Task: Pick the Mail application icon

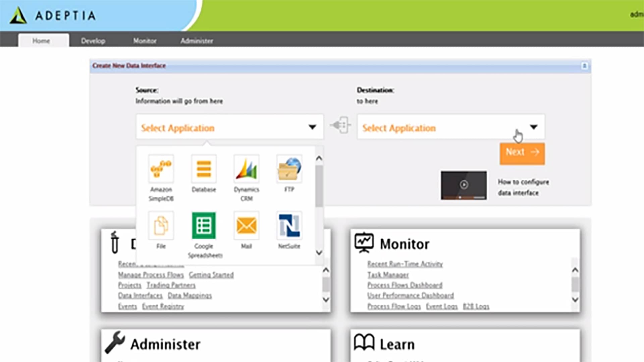Action: (247, 226)
